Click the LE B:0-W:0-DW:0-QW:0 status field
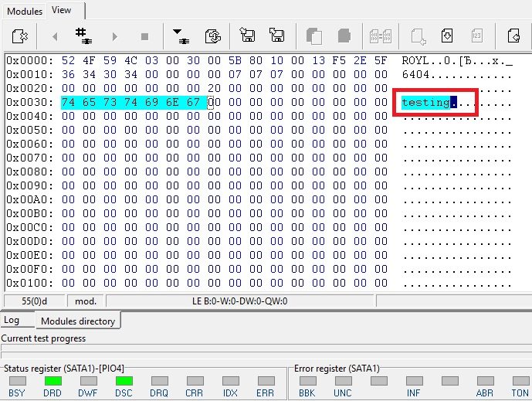The image size is (532, 401). (x=240, y=301)
